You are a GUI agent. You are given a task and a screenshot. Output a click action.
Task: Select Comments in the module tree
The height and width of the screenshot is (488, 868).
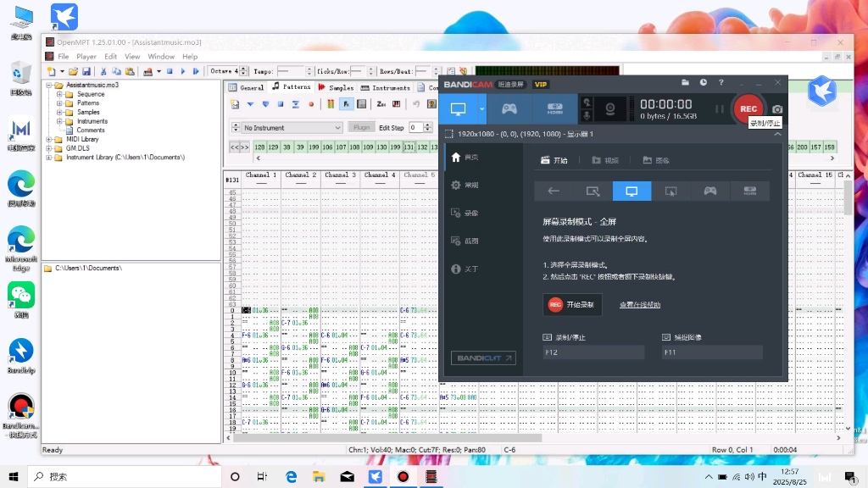pyautogui.click(x=90, y=130)
